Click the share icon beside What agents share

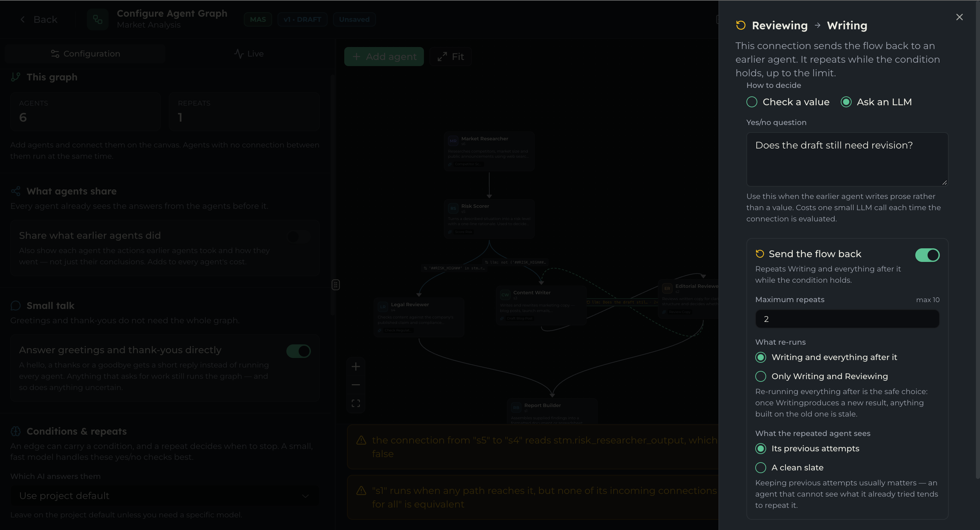point(16,191)
